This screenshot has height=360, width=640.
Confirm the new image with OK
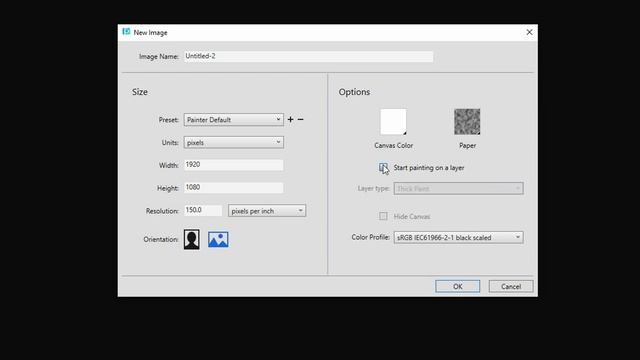[458, 287]
